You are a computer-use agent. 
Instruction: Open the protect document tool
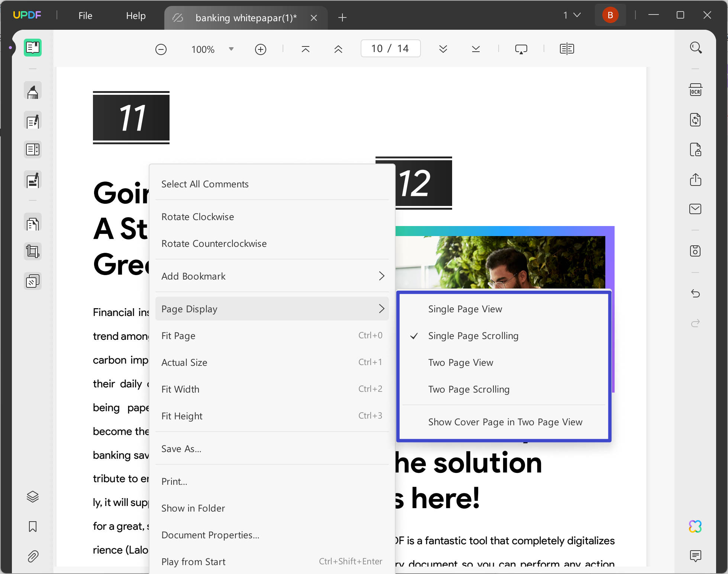[695, 150]
